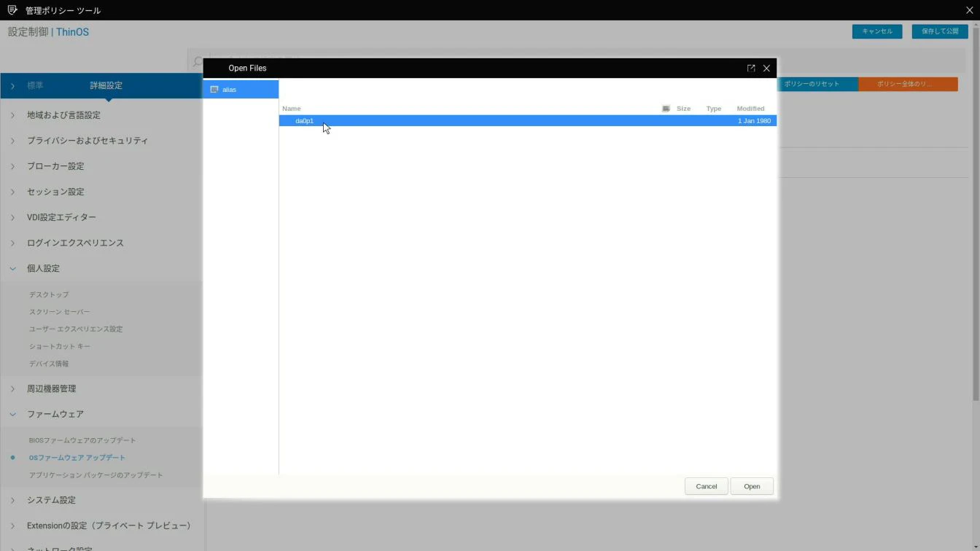
Task: Click the Open button in the dialog
Action: [752, 486]
